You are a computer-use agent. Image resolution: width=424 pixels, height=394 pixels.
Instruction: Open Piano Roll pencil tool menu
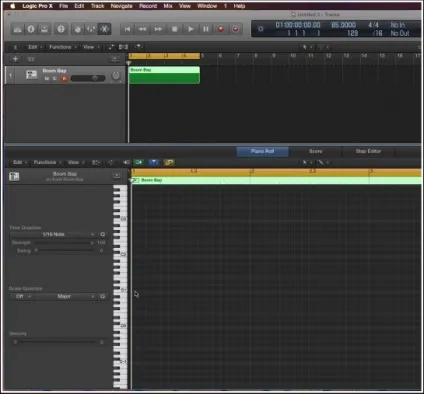[323, 162]
